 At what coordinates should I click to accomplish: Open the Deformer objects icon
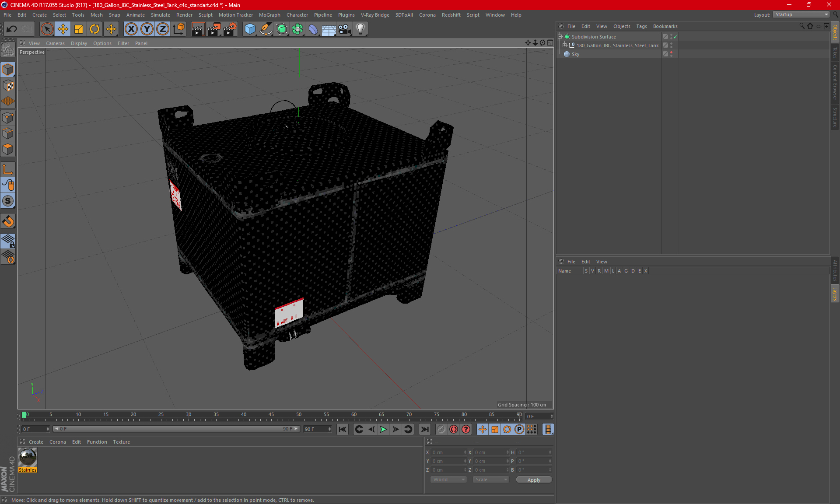[x=313, y=29]
